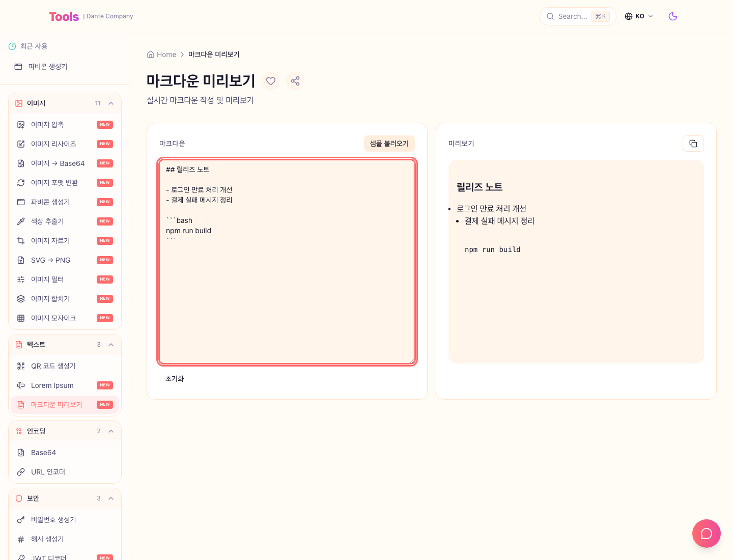
Task: Open SVG → PNG tool icon
Action: pyautogui.click(x=21, y=260)
